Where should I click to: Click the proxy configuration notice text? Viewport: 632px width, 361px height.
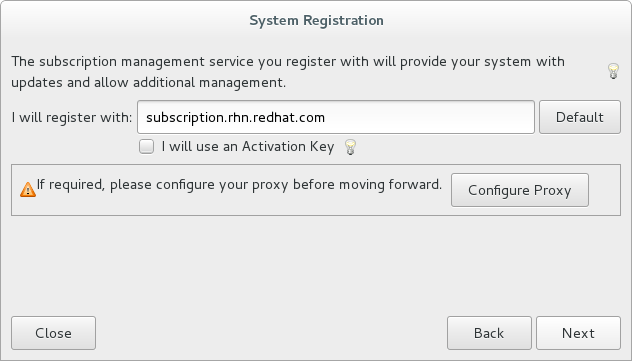[x=239, y=185]
